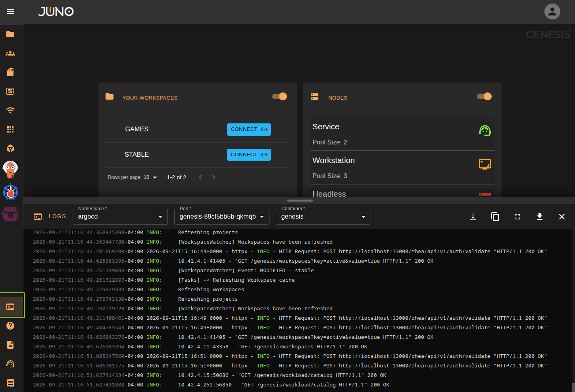Toggle the Nodes panel switch
This screenshot has width=575, height=392.
click(485, 96)
